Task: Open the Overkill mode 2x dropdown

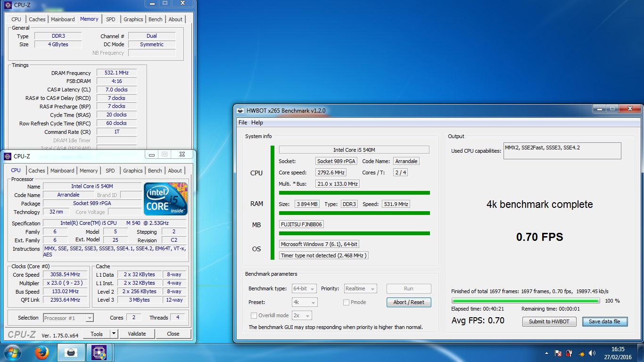Action: pyautogui.click(x=302, y=315)
